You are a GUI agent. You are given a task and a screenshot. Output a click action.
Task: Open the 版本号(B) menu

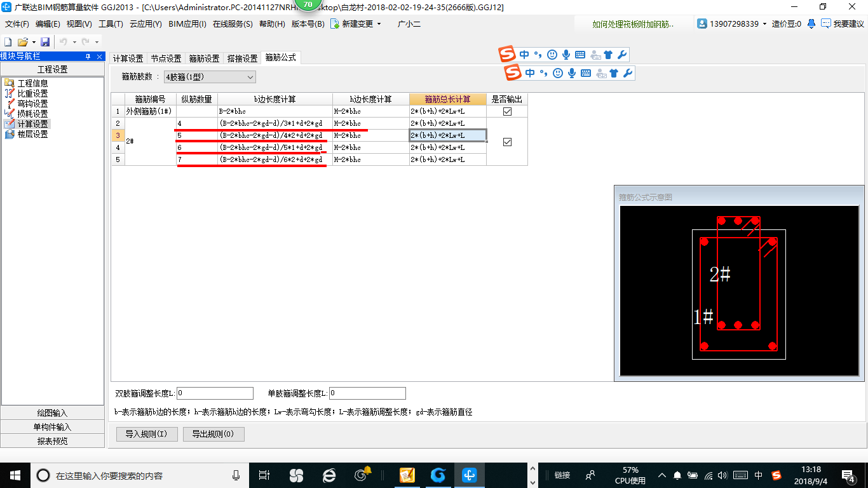click(x=308, y=24)
